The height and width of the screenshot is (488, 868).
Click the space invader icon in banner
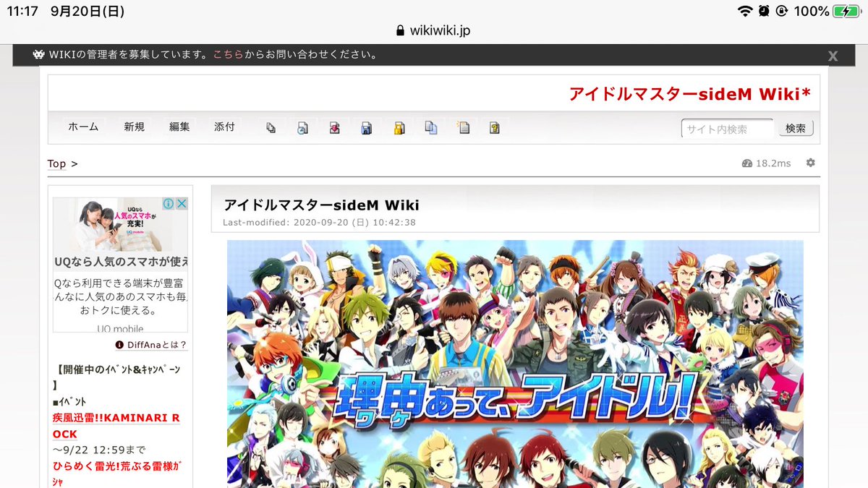point(39,54)
